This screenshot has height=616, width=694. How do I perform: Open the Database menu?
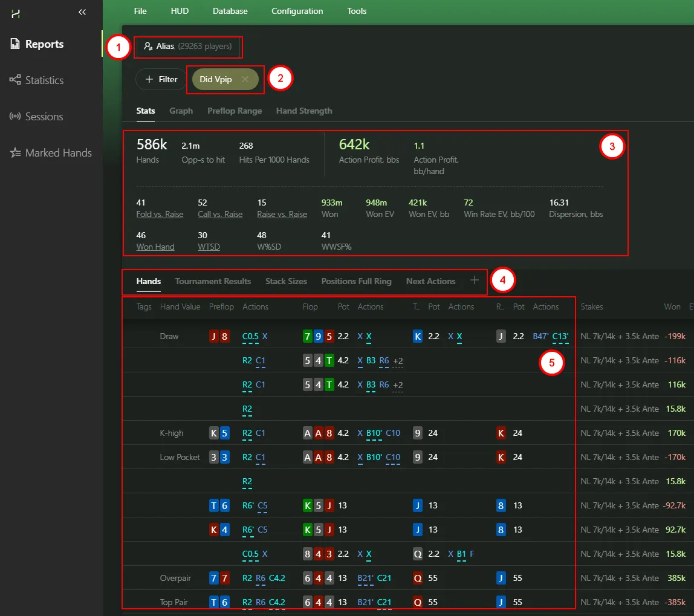tap(230, 11)
